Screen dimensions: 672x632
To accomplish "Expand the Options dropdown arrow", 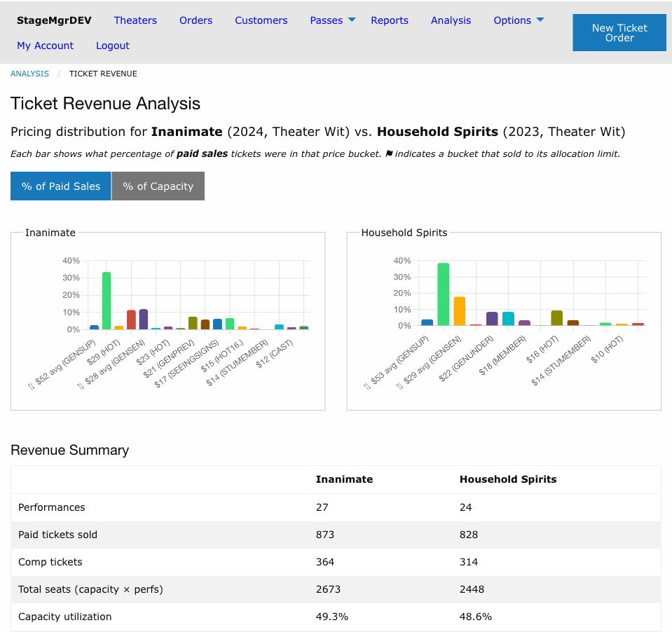I will click(x=540, y=20).
